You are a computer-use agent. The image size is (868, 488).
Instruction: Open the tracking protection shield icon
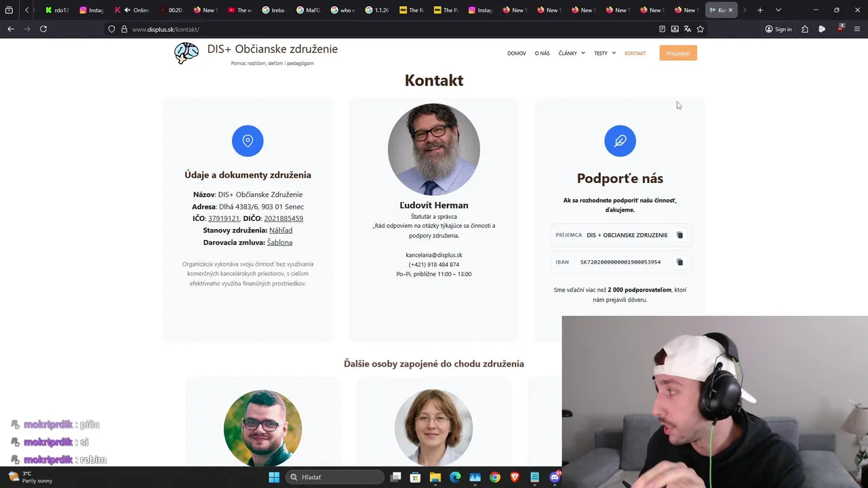[112, 29]
